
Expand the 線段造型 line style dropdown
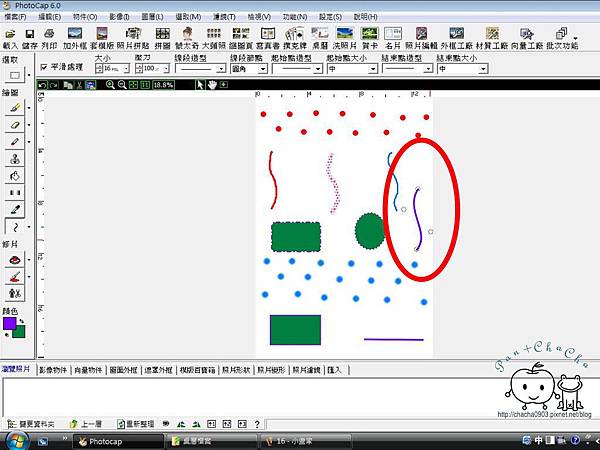pos(221,69)
